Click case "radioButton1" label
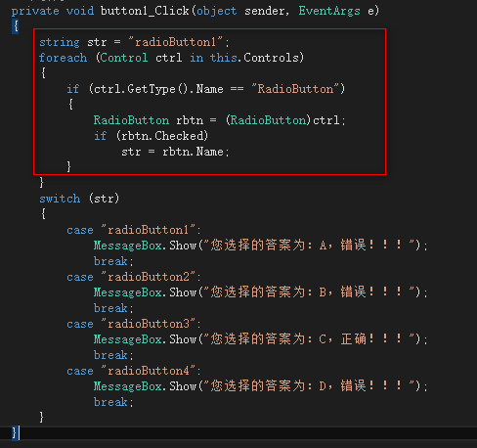This screenshot has width=477, height=448. coord(134,230)
